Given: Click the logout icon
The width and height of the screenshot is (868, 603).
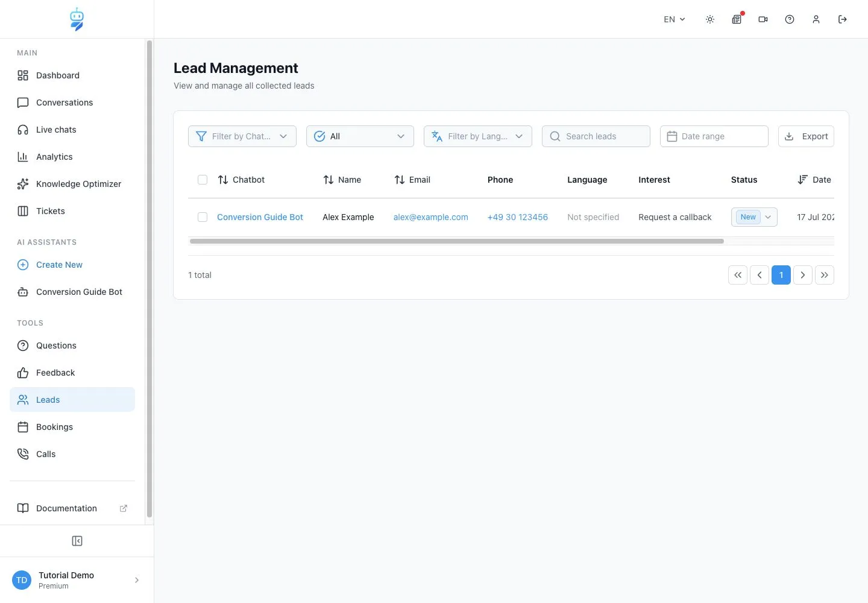Looking at the screenshot, I should [843, 19].
